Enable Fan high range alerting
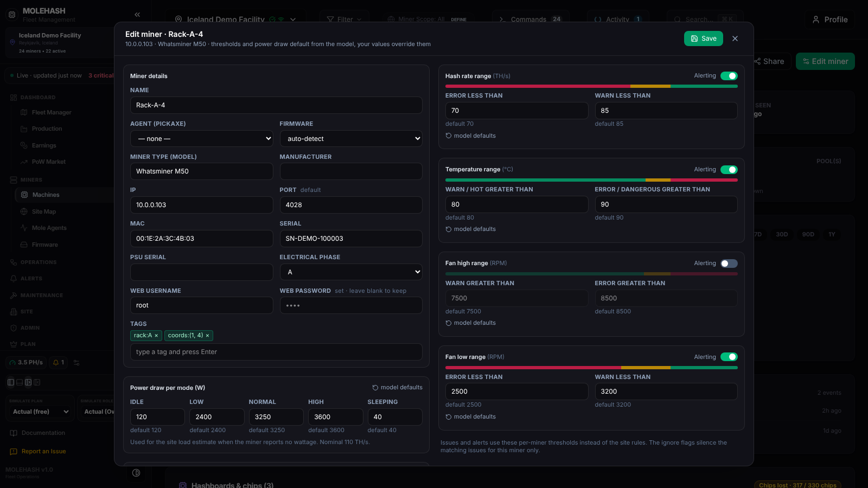 coord(729,264)
